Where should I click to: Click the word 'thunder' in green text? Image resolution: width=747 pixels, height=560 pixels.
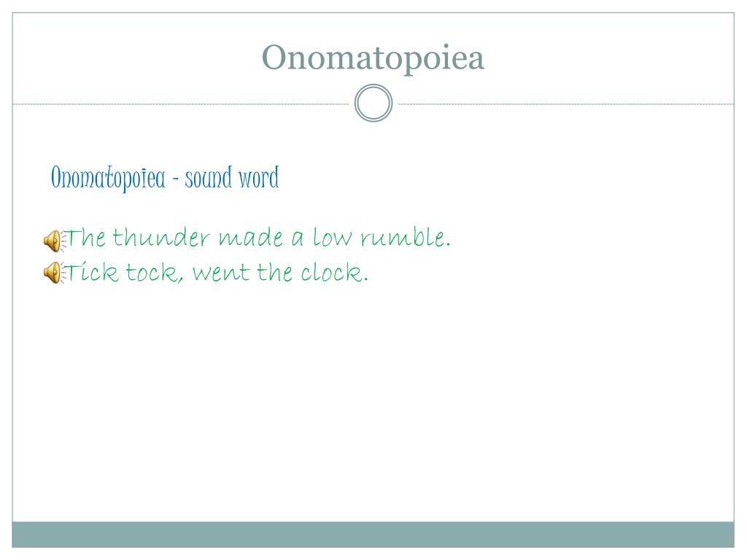point(161,237)
